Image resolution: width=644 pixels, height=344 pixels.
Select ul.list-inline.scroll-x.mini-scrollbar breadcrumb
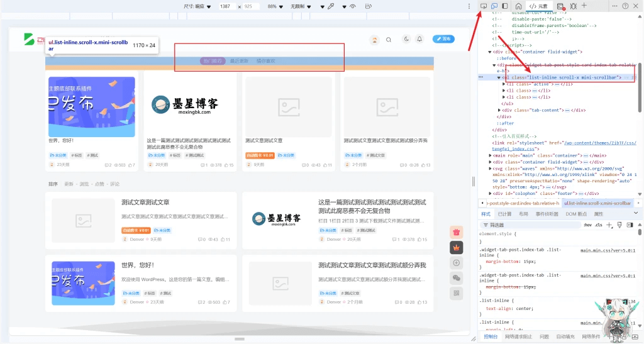pos(597,203)
